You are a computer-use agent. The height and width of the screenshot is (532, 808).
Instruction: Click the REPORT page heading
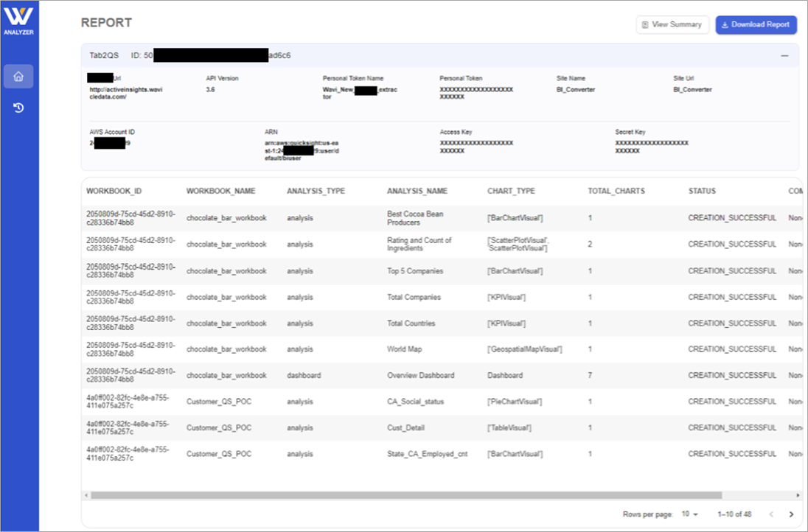(x=106, y=23)
